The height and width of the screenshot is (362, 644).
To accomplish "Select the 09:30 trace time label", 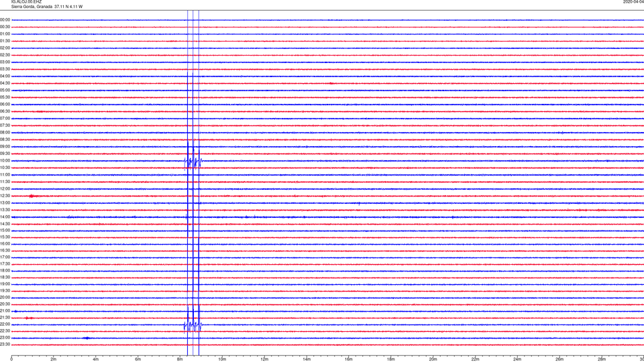I will tap(5, 154).
